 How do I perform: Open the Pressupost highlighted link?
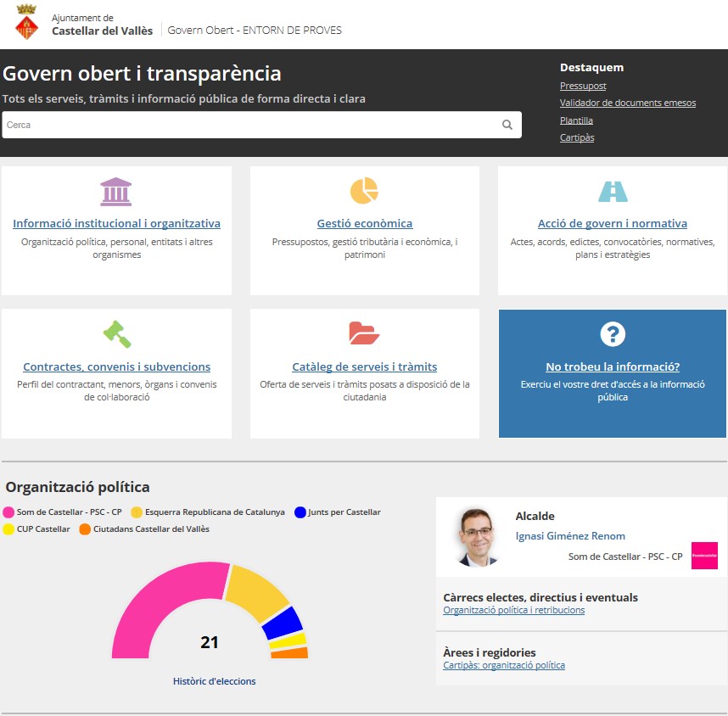point(583,86)
